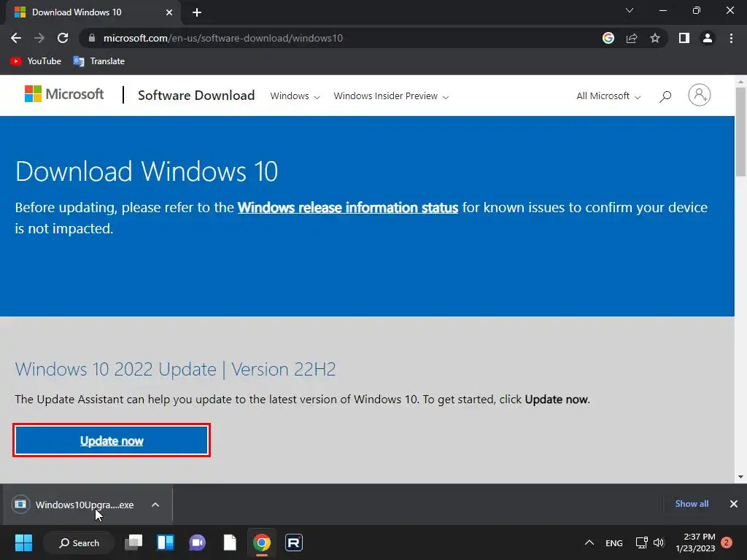Reload the current page
This screenshot has width=747, height=560.
click(x=63, y=38)
